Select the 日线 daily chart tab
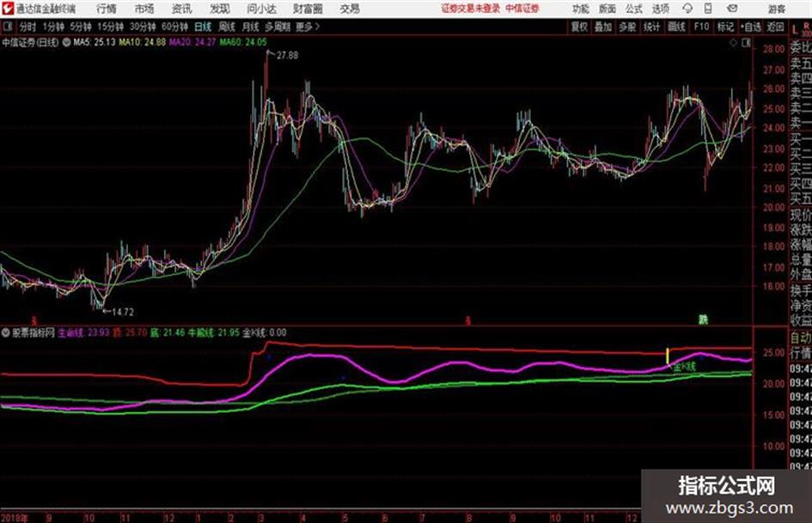This screenshot has width=812, height=523. (x=203, y=27)
